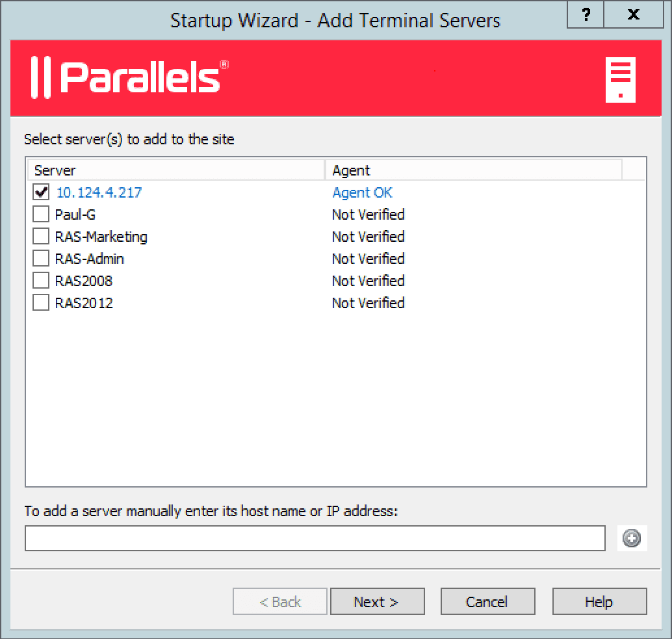Click the question mark help button in title bar
Viewport: 672px width, 639px height.
[586, 15]
